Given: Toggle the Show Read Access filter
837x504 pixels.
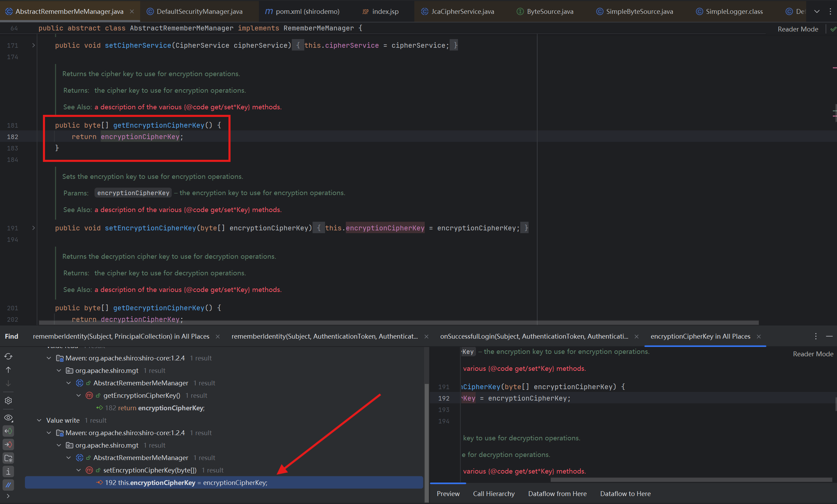Looking at the screenshot, I should [8, 431].
